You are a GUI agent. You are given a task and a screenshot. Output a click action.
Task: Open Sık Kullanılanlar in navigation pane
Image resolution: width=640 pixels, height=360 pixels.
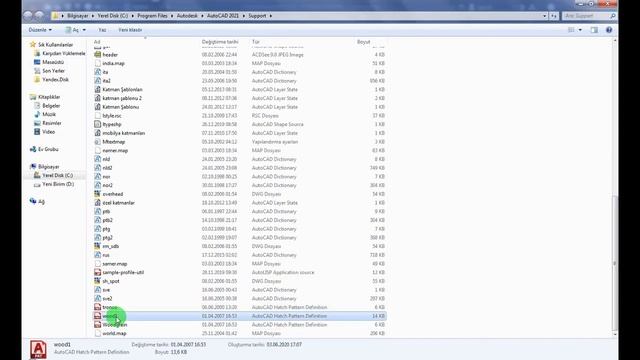tap(56, 44)
